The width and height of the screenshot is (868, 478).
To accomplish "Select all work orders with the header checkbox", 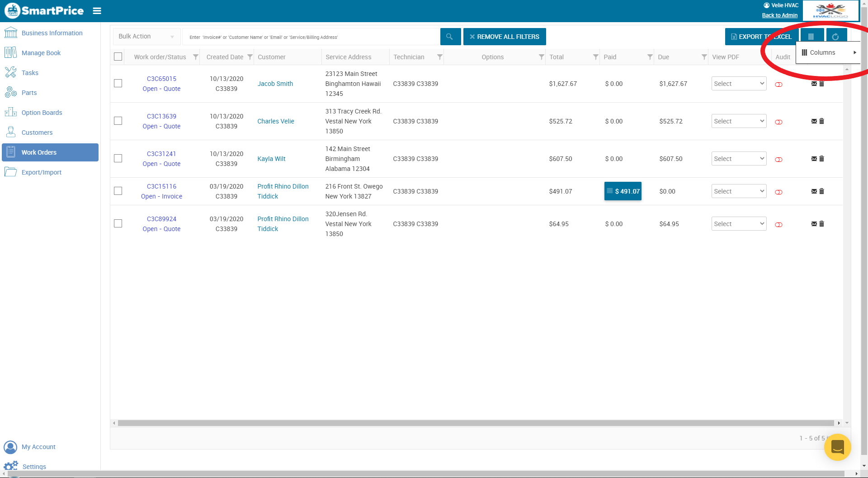I will (118, 57).
